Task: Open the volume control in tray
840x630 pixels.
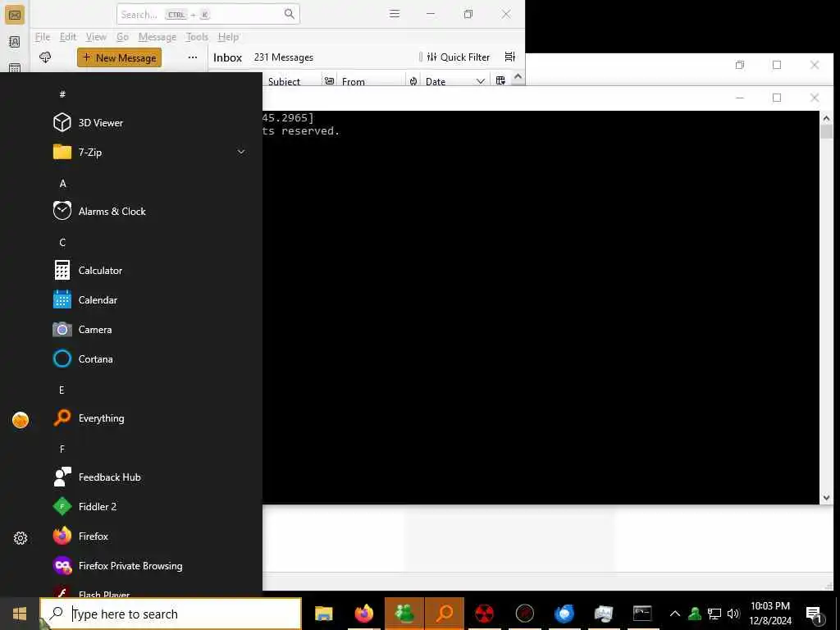Action: 733,614
